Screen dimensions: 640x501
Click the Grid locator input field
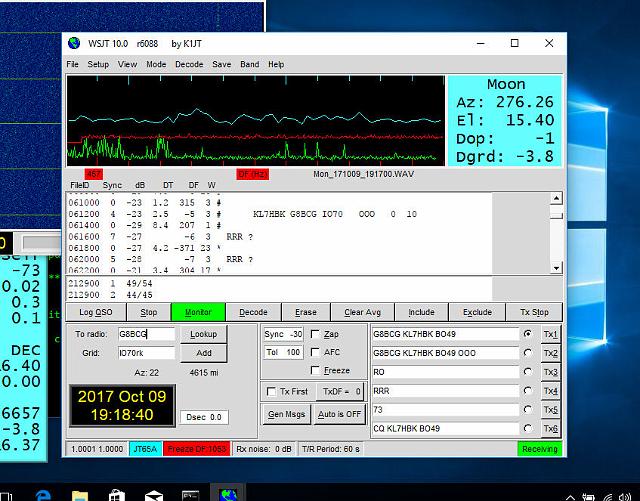[146, 353]
